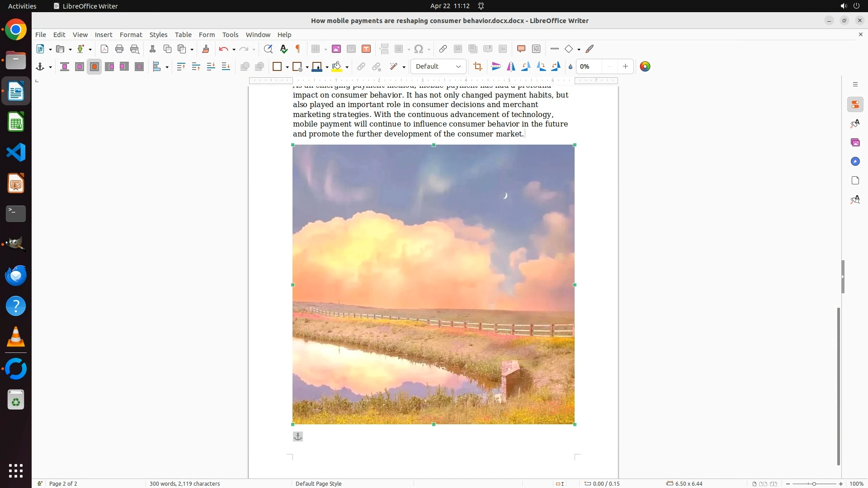Click the Page 2 of 2 status text

pos(63,483)
